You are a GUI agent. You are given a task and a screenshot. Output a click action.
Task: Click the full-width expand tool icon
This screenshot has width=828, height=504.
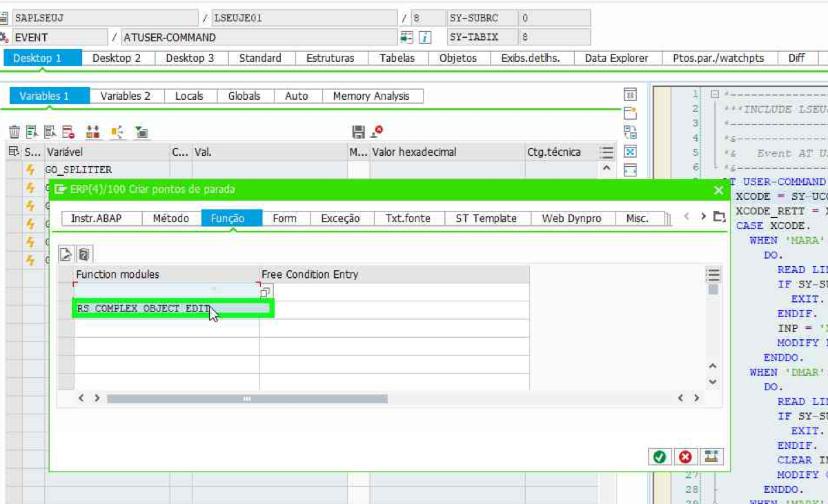(x=630, y=170)
